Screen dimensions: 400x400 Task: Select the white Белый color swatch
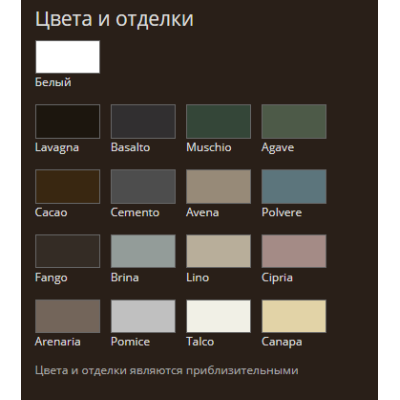[x=68, y=57]
